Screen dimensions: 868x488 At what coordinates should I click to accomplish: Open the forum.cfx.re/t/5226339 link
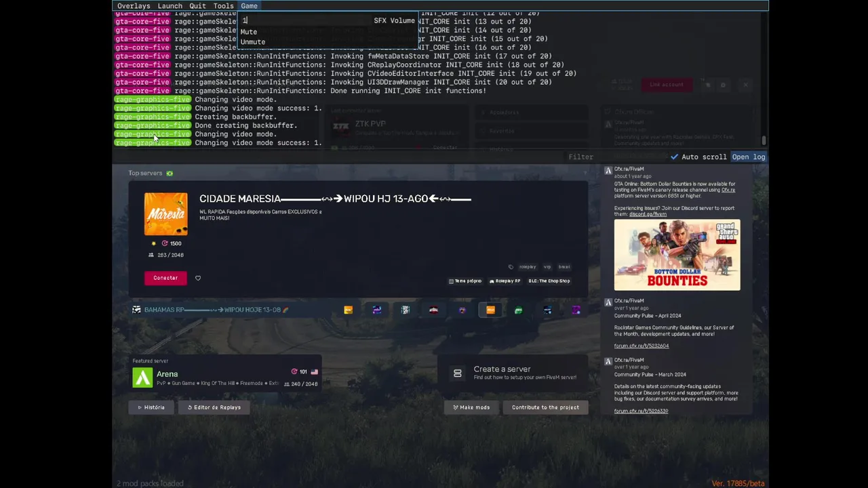(642, 411)
